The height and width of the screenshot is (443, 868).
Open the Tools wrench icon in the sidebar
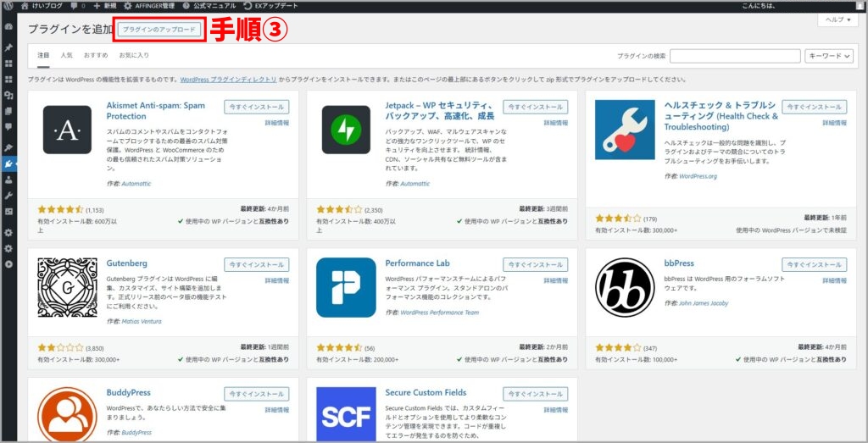8,195
